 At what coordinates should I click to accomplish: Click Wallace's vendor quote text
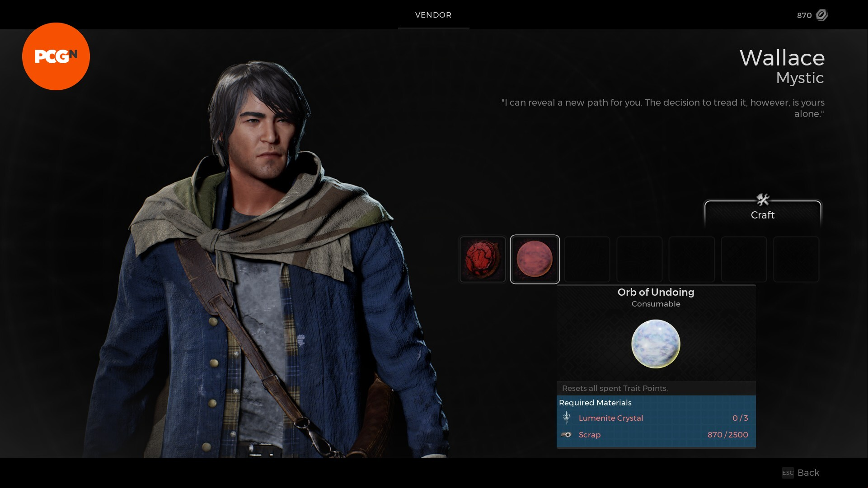coord(663,108)
